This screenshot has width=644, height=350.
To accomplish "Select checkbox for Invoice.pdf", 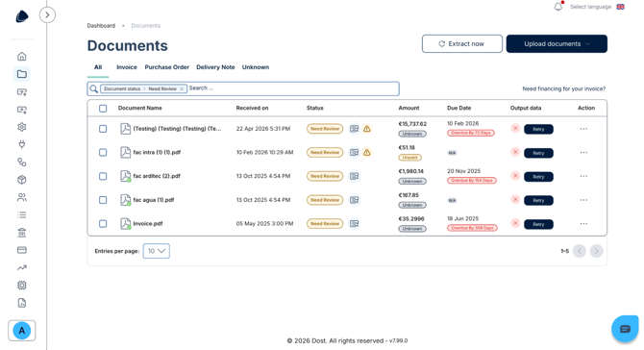I will pyautogui.click(x=103, y=224).
